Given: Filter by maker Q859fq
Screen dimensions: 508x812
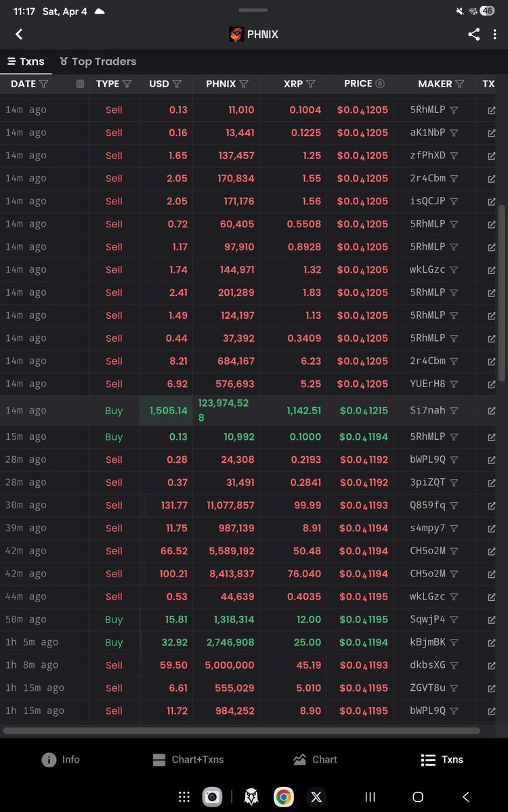Looking at the screenshot, I should pyautogui.click(x=454, y=505).
